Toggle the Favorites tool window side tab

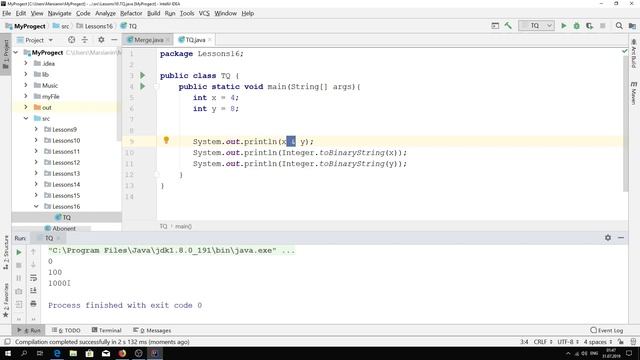(x=6, y=300)
